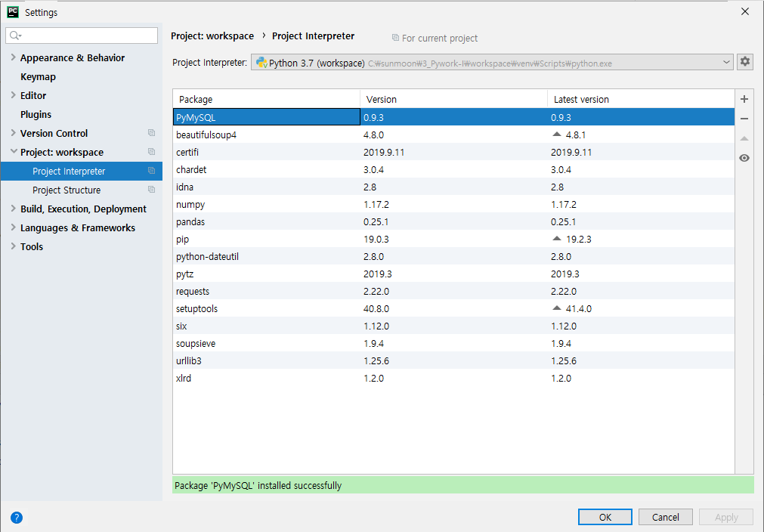Click the upgrade package arrow icon

[x=744, y=139]
